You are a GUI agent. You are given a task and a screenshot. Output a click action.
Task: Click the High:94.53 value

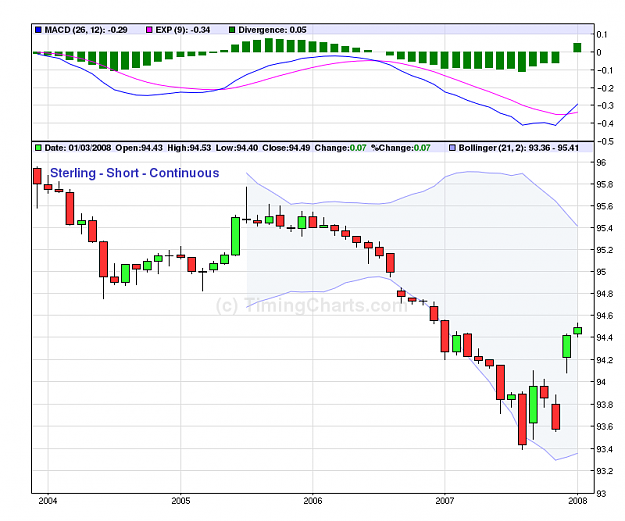pos(189,148)
